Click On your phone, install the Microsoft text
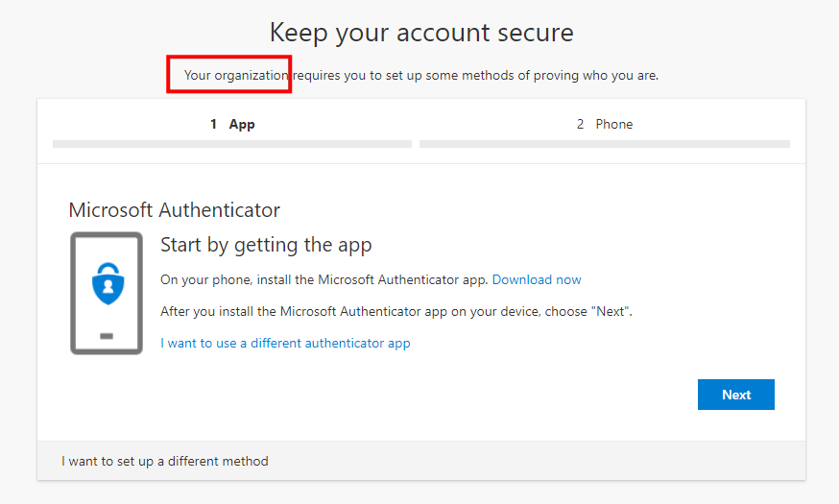This screenshot has height=504, width=839. 324,279
